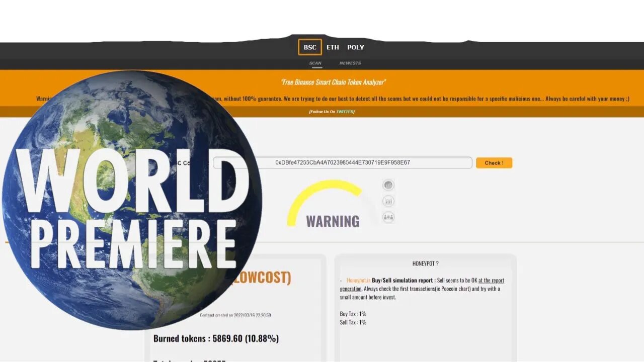Open the SCAN sub-tab
The height and width of the screenshot is (362, 644).
point(315,63)
